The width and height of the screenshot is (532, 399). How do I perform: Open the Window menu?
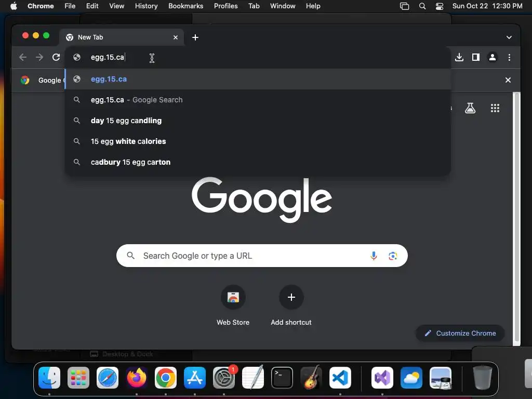click(283, 6)
